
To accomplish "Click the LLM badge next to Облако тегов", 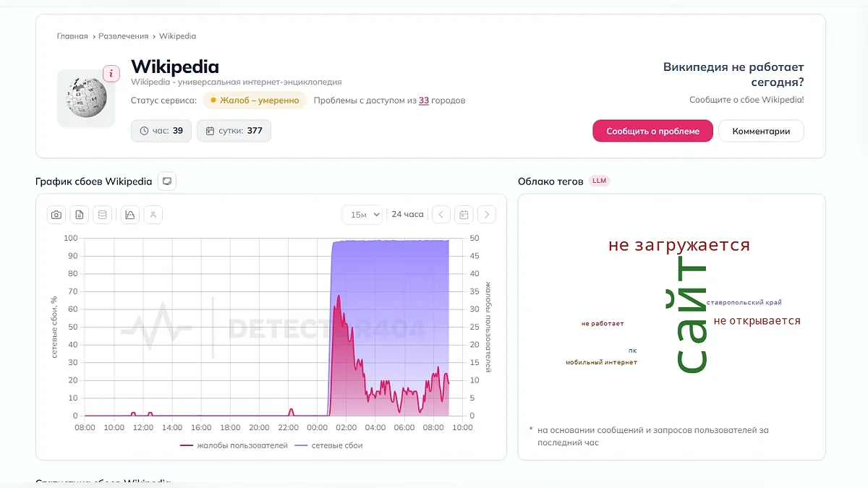I will click(x=600, y=181).
